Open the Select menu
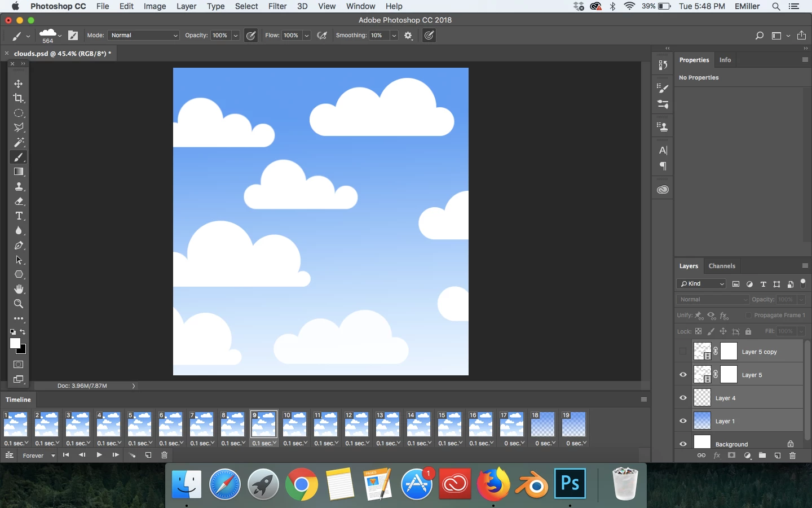The width and height of the screenshot is (812, 508). [x=246, y=6]
